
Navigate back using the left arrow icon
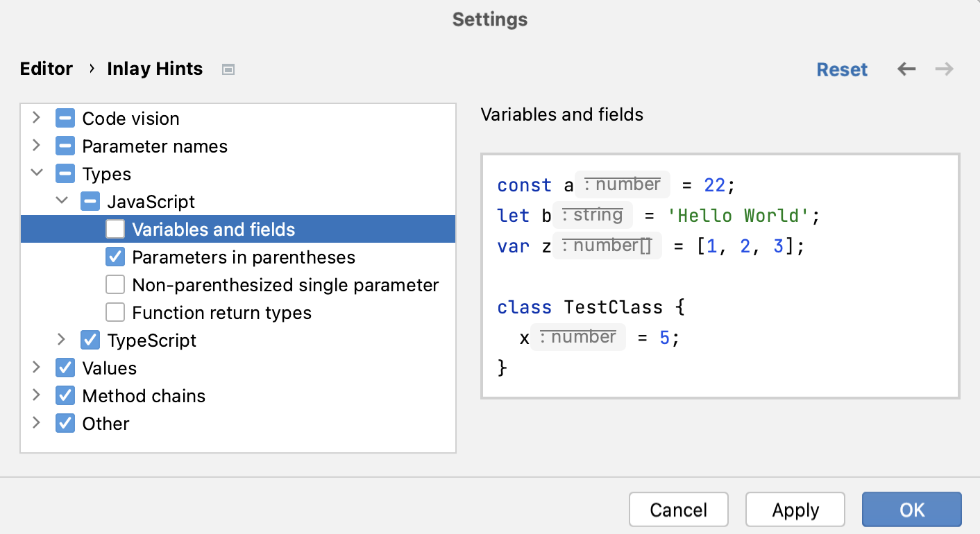(x=906, y=69)
